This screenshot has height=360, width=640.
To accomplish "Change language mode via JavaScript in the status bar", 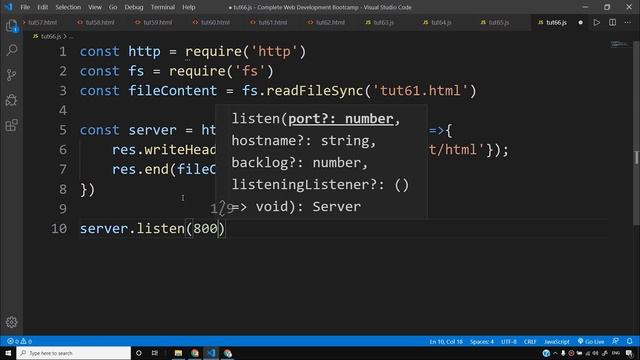I will (557, 341).
